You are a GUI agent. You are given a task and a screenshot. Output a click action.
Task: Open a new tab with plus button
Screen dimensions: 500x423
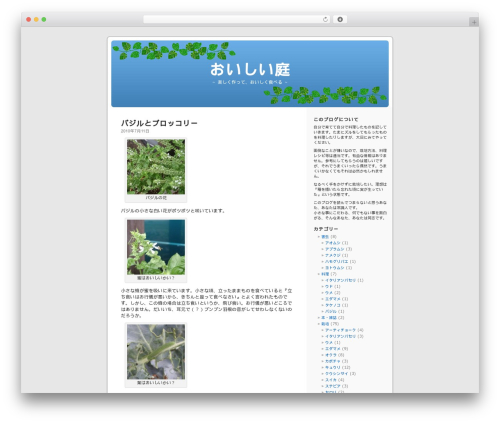474,22
